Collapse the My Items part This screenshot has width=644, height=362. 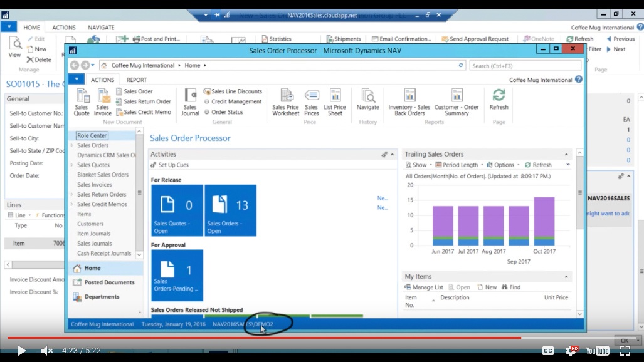pyautogui.click(x=566, y=277)
